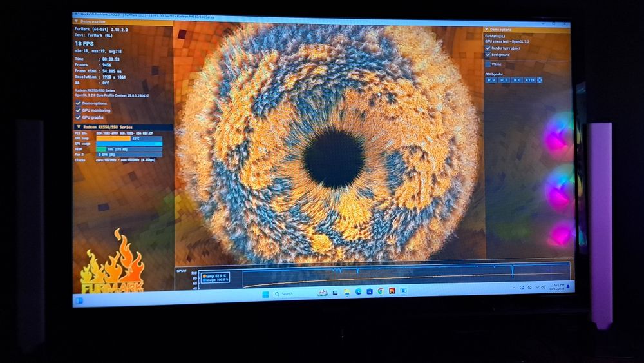Click the Frame time value line
This screenshot has width=644, height=363.
coord(98,71)
